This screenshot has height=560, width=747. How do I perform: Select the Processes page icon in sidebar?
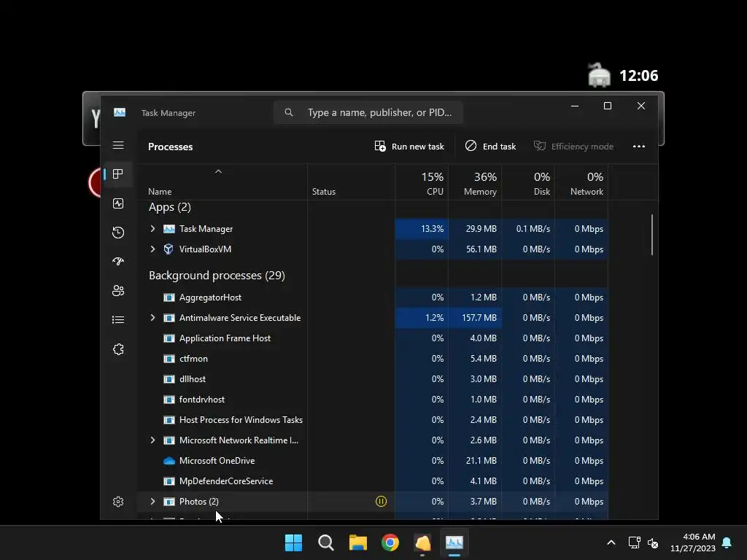(x=118, y=174)
